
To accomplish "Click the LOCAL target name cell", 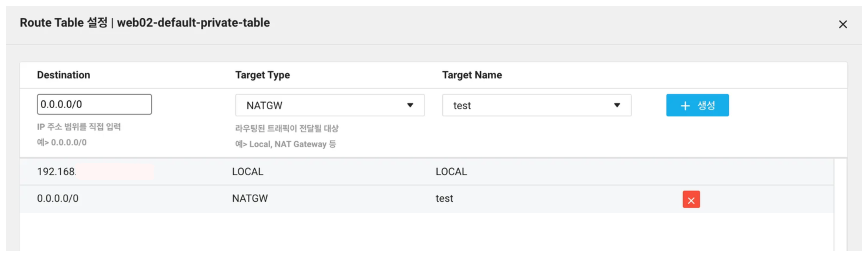I will [451, 172].
